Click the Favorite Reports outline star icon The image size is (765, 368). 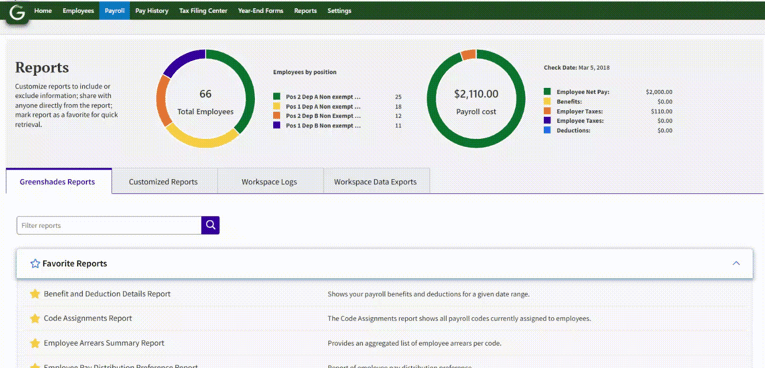tap(35, 264)
